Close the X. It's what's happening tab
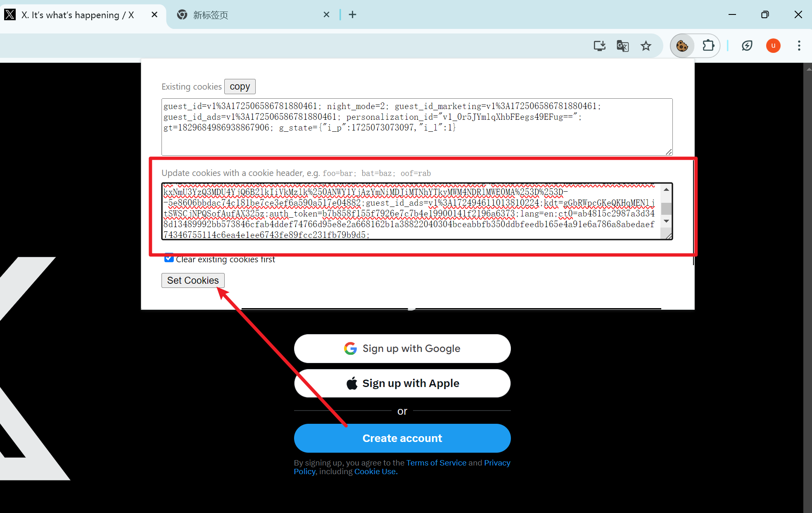Screen dimensions: 812x513 coord(154,15)
